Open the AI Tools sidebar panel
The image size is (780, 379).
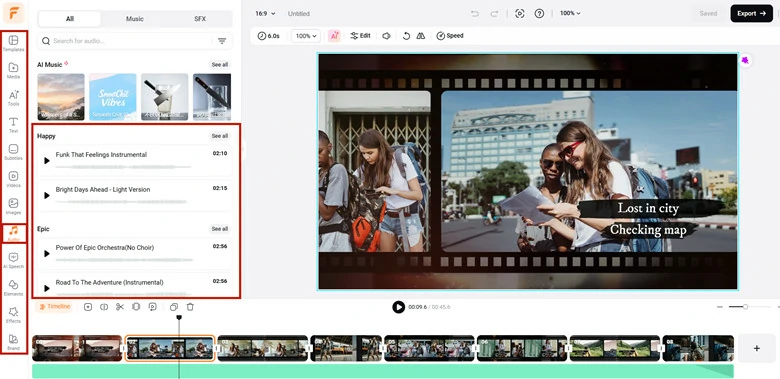(13, 98)
